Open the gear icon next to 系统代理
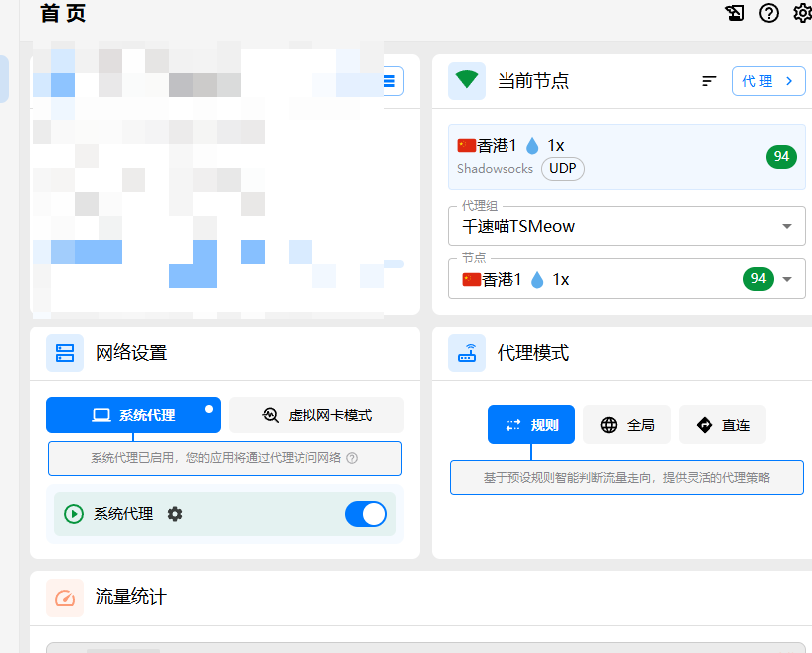 (175, 514)
